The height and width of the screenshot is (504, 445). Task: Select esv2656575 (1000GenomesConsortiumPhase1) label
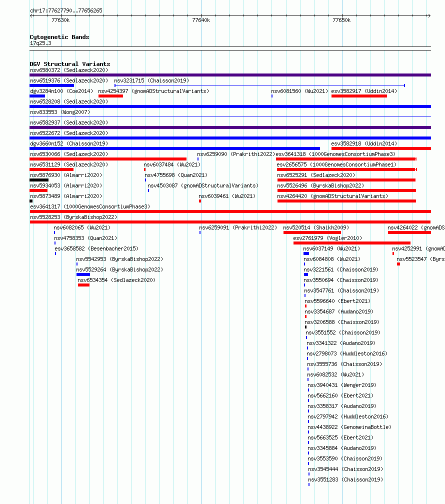point(336,164)
